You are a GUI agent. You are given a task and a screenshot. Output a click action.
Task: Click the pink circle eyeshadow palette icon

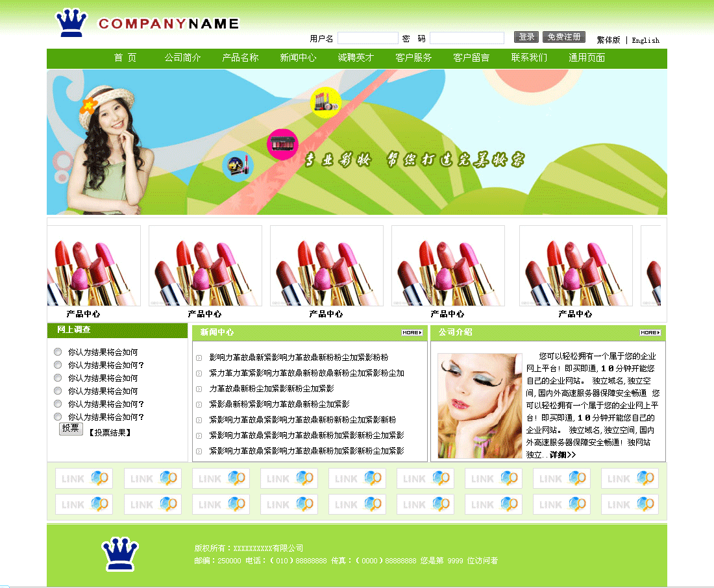[282, 144]
